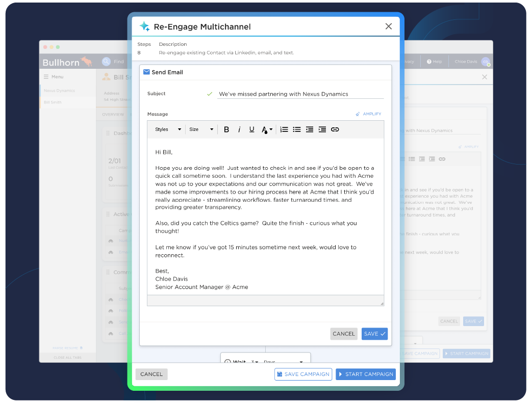The image size is (532, 403).
Task: Open the Size dropdown
Action: coord(201,129)
